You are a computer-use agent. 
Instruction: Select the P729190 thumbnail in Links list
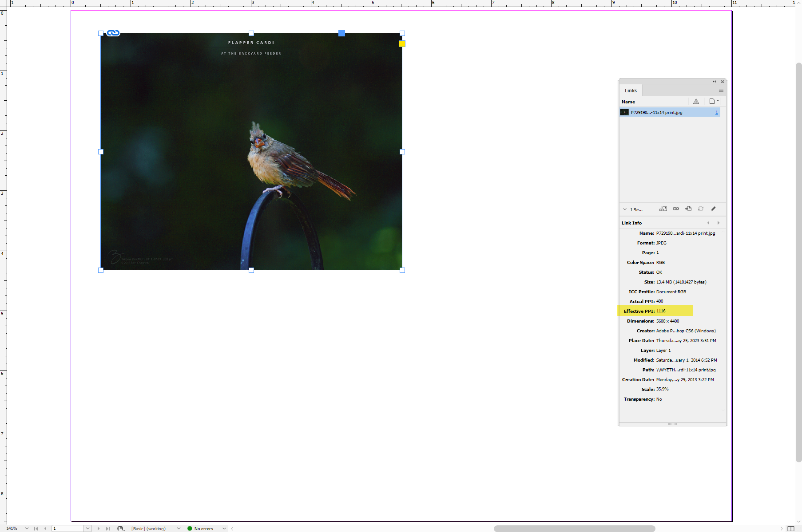pyautogui.click(x=624, y=112)
